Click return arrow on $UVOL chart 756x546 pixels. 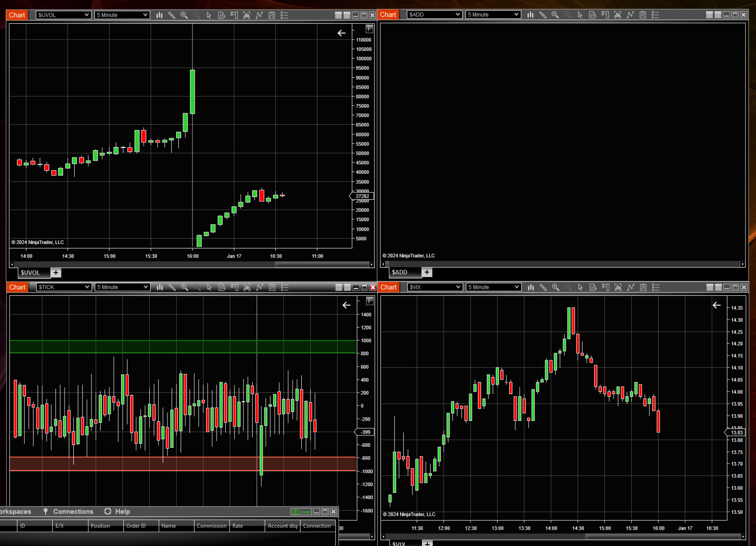pos(341,33)
